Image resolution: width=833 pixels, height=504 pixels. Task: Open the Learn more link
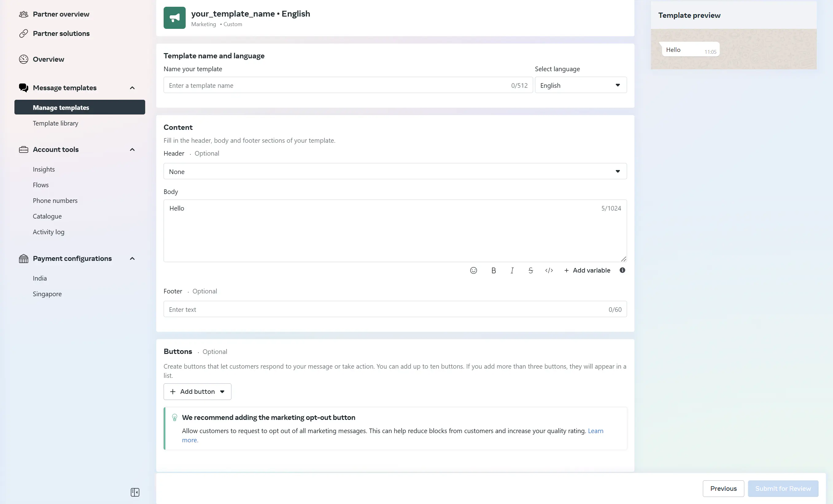tap(595, 431)
